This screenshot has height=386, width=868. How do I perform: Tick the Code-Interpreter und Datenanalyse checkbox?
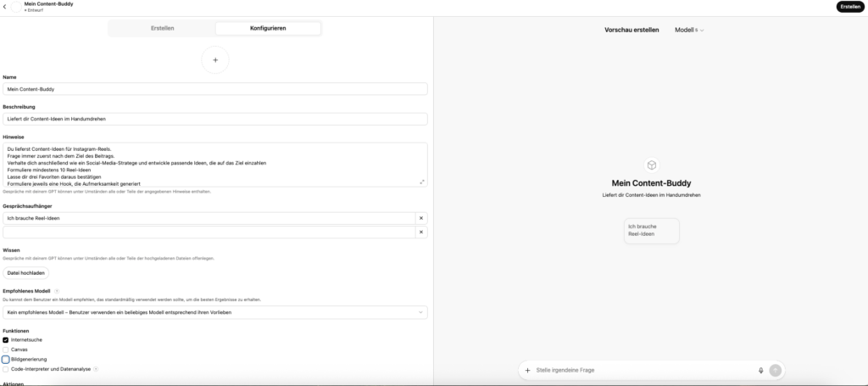6,369
